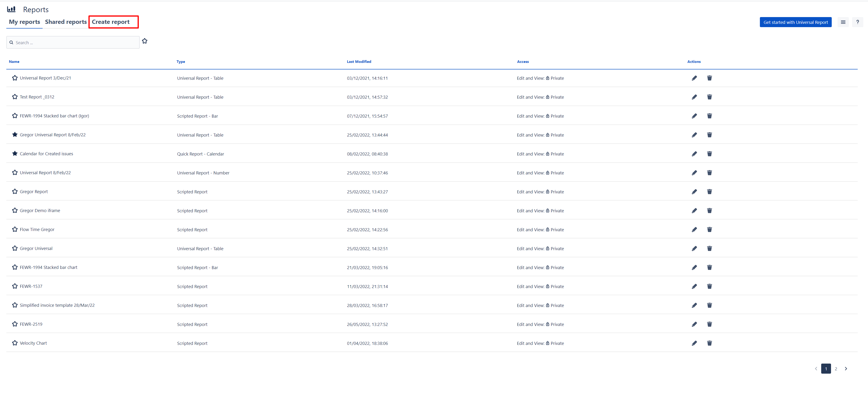Viewport: 868px width, 408px height.
Task: Go to page 2 of reports
Action: pos(836,369)
